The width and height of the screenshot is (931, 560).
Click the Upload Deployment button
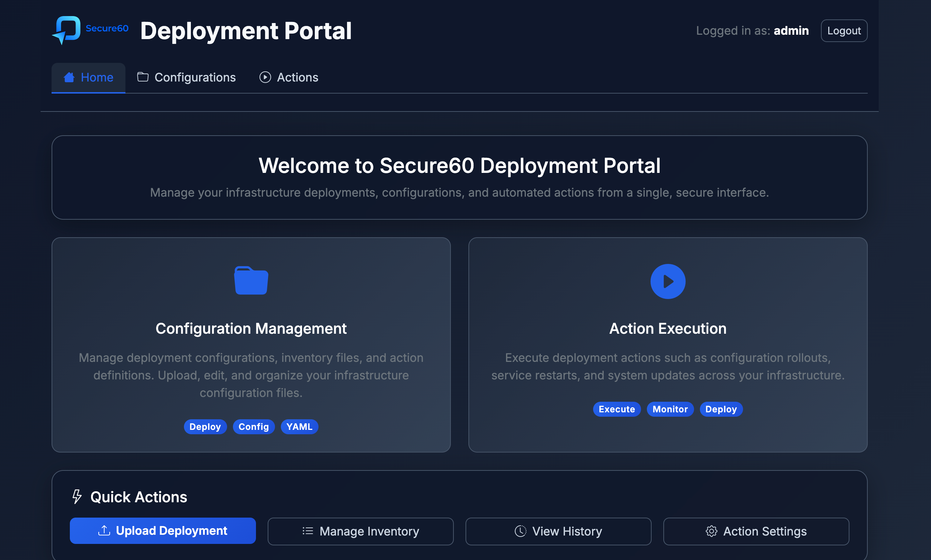coord(163,530)
